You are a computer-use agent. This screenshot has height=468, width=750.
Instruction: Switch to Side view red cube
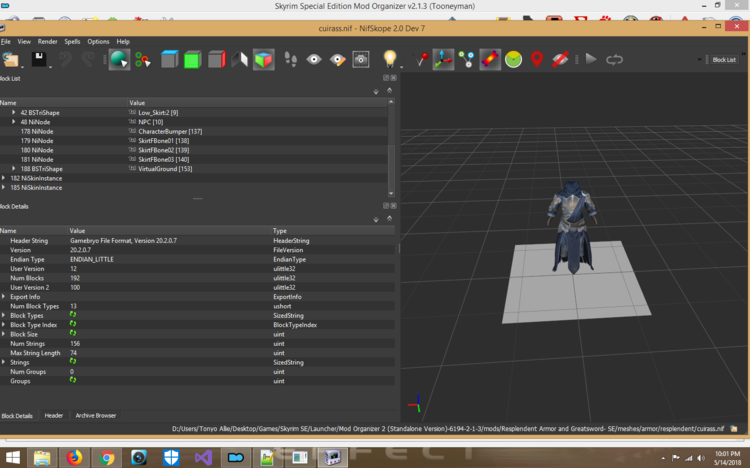click(216, 60)
